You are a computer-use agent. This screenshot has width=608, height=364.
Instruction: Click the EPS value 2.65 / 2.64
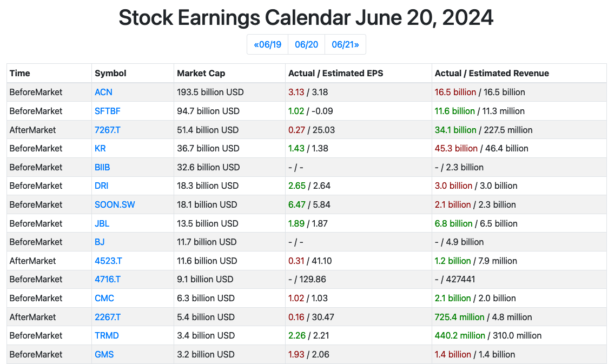pos(309,186)
